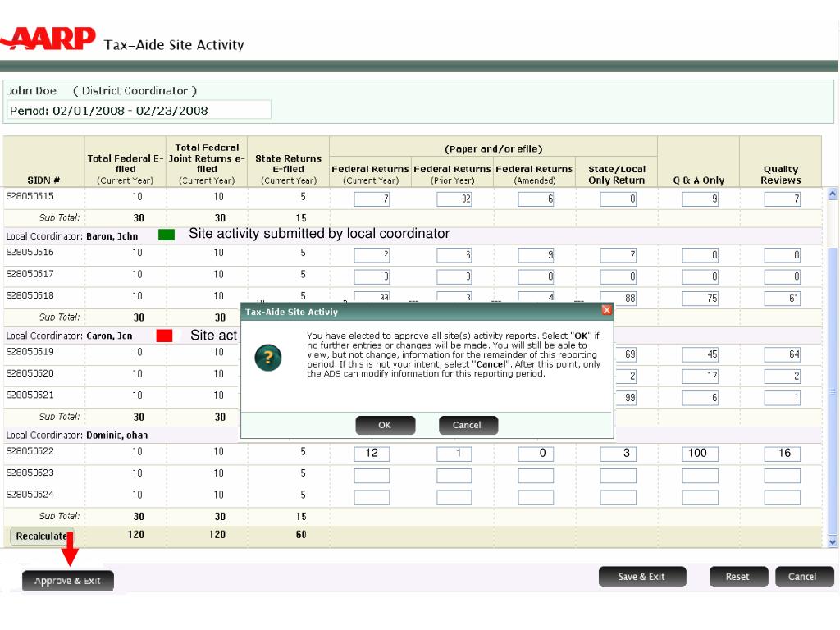840x630 pixels.
Task: Click the State Returns E-filed column header
Action: [288, 162]
